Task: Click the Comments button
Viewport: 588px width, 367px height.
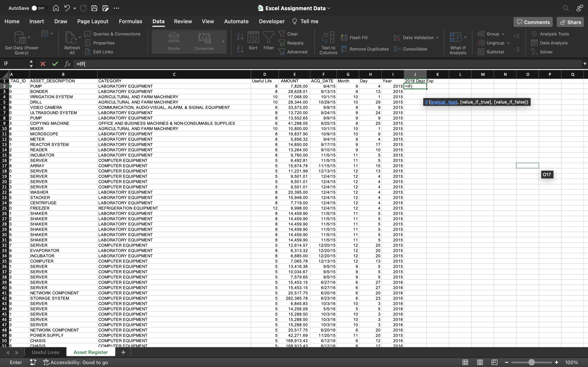Action: coord(533,22)
